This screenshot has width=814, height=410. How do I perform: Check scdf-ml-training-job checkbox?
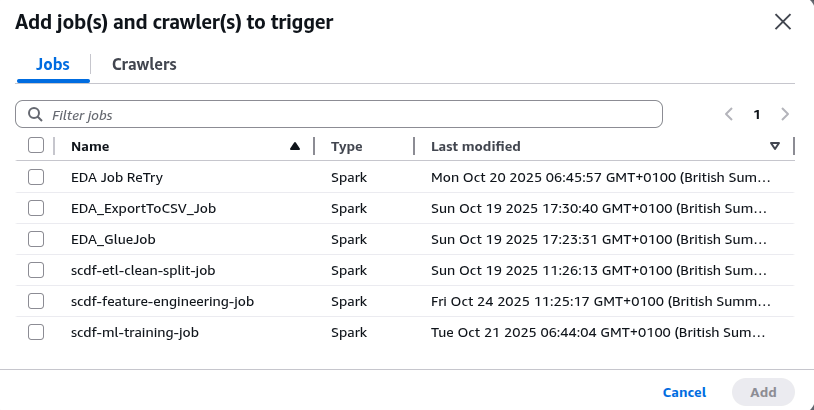tap(36, 332)
